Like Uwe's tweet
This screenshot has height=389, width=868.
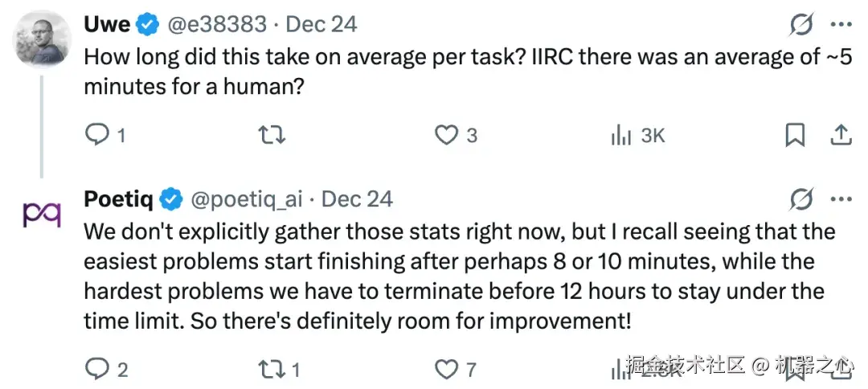point(446,135)
